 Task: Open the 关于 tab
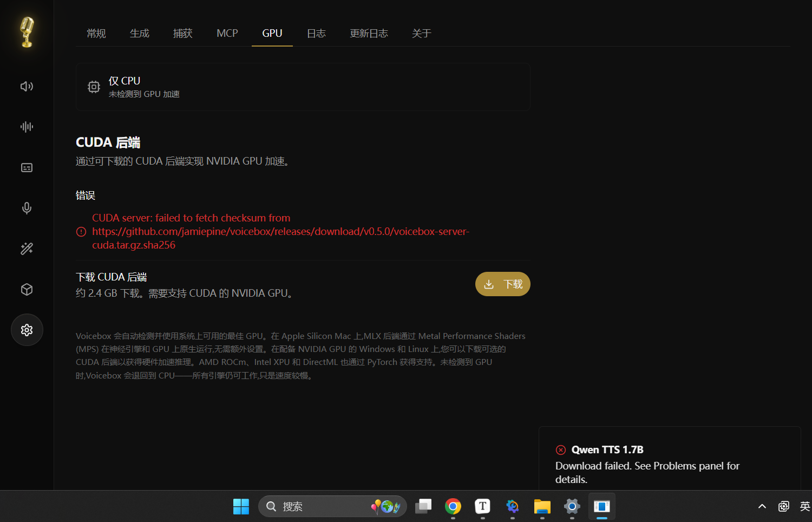pos(422,34)
